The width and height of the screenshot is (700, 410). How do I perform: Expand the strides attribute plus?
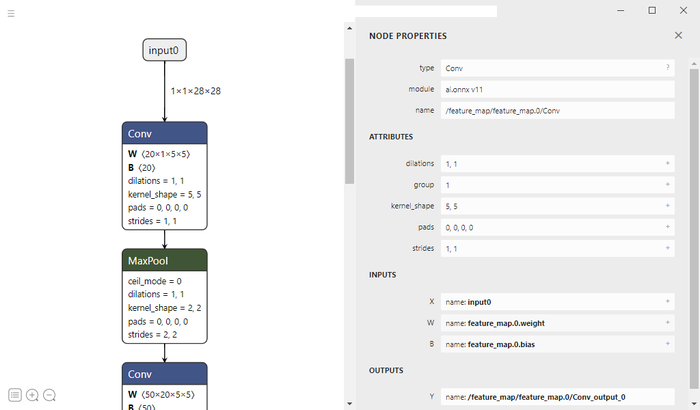[667, 248]
